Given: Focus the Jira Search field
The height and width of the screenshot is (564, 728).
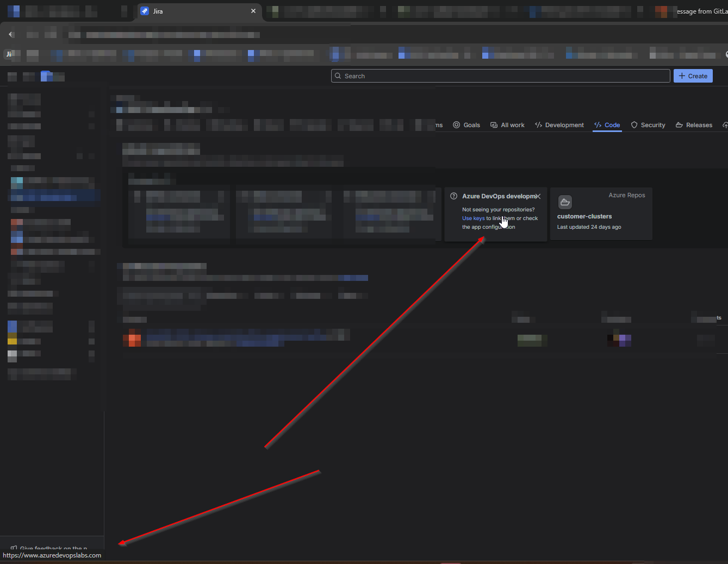Looking at the screenshot, I should click(501, 76).
